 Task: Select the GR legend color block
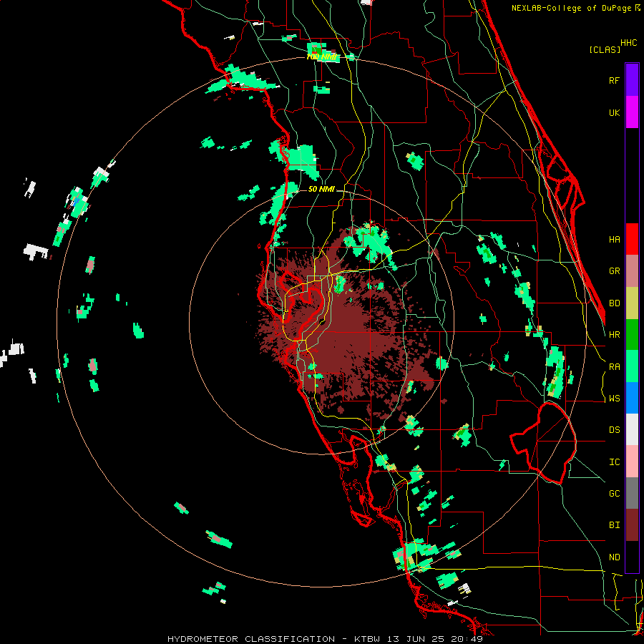632,271
